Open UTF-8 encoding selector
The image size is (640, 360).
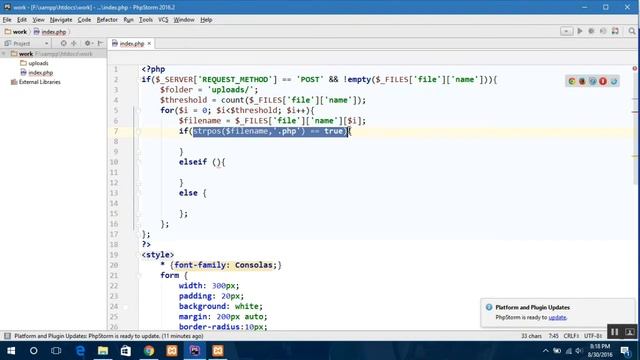pyautogui.click(x=593, y=336)
